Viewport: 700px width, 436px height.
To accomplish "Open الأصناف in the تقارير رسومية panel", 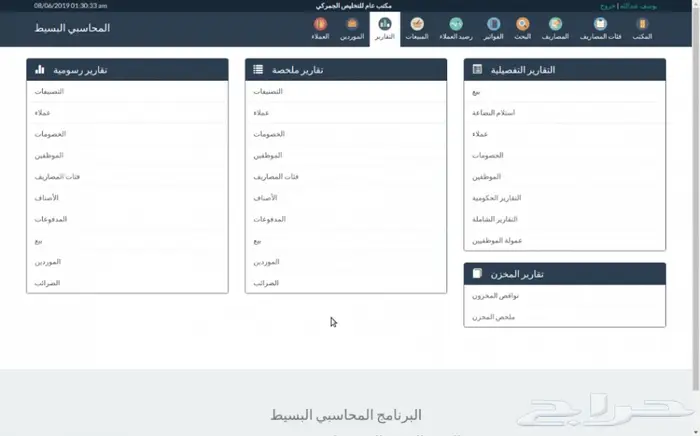I will (46, 198).
